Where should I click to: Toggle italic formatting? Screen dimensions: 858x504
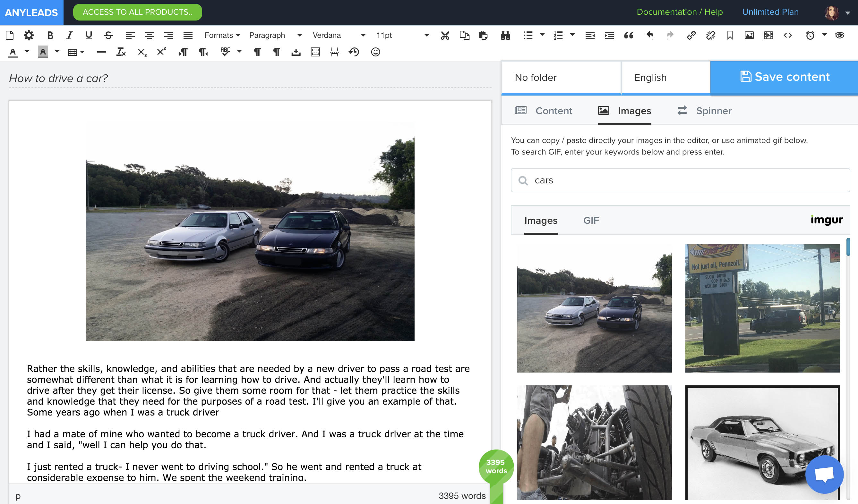pyautogui.click(x=69, y=35)
